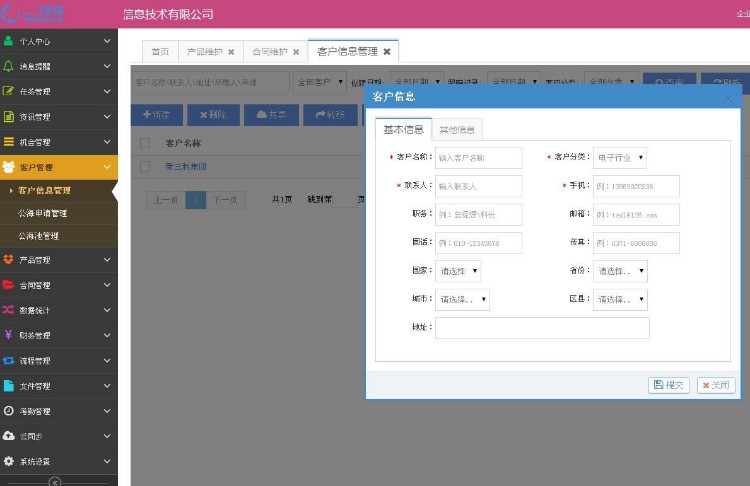The image size is (750, 486).
Task: Open the 全部客户 filter dropdown
Action: click(x=320, y=82)
